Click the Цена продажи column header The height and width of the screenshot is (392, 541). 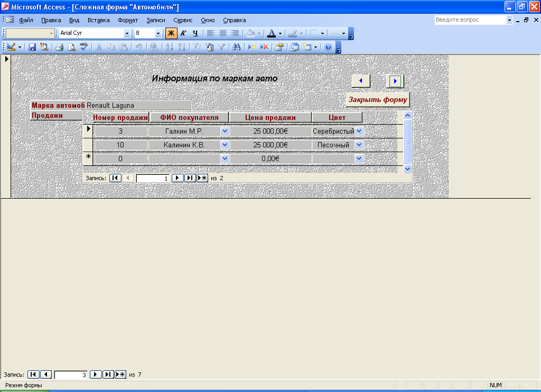[270, 117]
